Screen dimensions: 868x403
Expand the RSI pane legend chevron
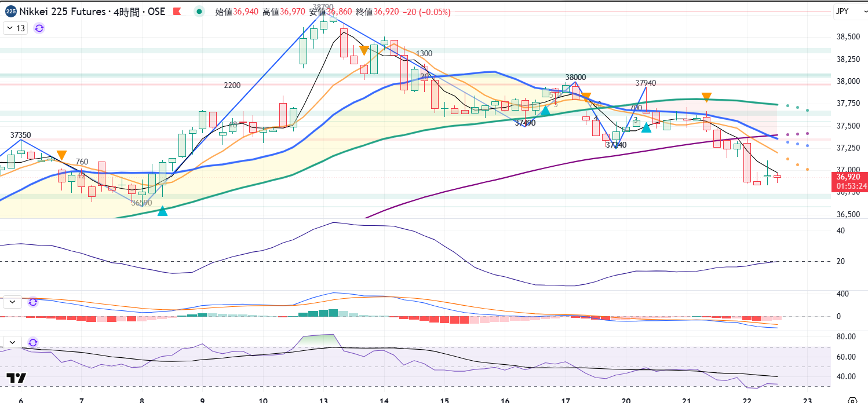tap(12, 342)
